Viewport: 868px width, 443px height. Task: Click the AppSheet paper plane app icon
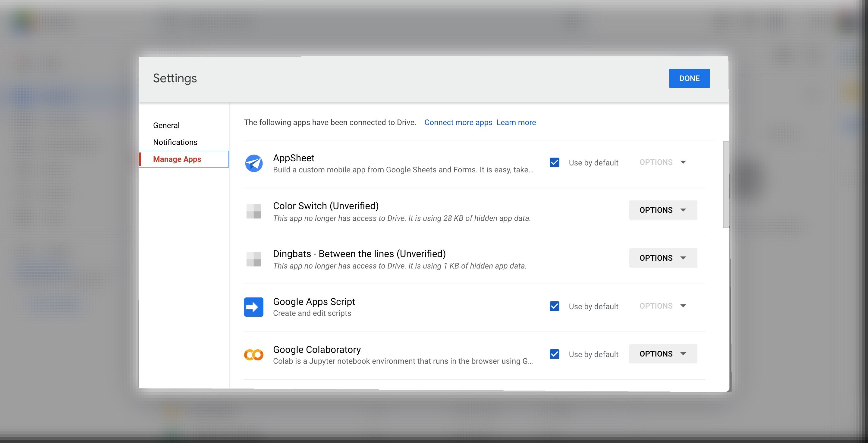(x=254, y=163)
